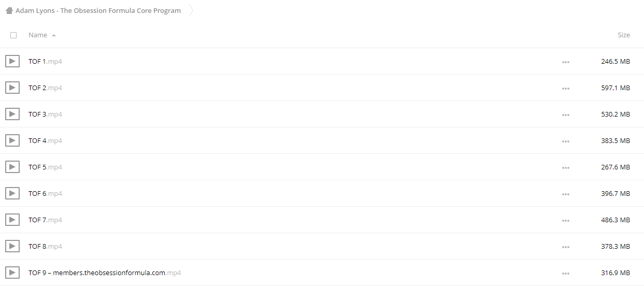
Task: Open more options for TOF 2.mp4
Action: pos(565,89)
